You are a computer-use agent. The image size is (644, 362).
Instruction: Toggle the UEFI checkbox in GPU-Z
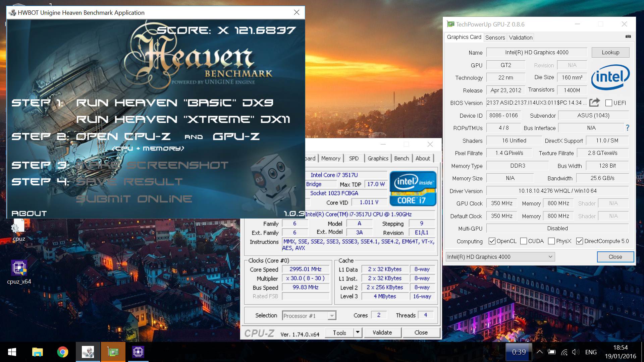pos(609,103)
